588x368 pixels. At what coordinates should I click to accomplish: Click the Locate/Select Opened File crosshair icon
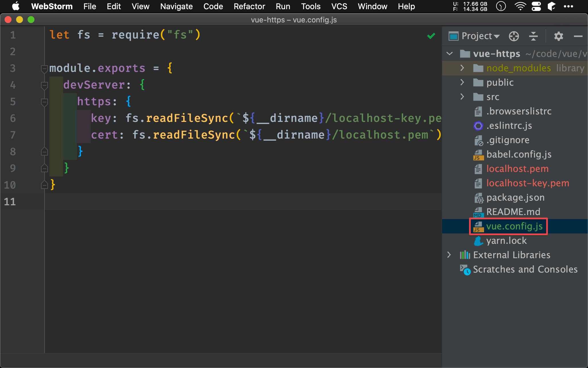(x=514, y=36)
